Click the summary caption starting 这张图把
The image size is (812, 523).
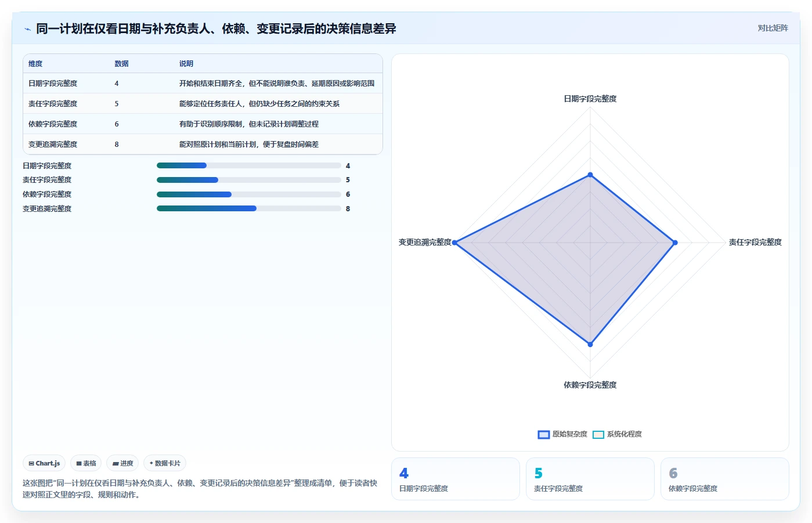click(200, 489)
